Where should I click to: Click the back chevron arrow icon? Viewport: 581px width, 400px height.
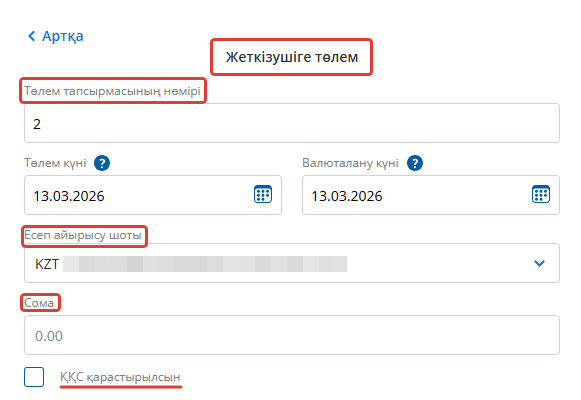32,36
